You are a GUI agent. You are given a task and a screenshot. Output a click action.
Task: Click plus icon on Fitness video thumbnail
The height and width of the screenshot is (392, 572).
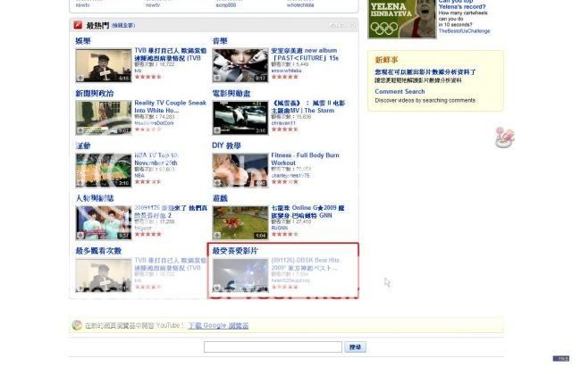tap(217, 183)
